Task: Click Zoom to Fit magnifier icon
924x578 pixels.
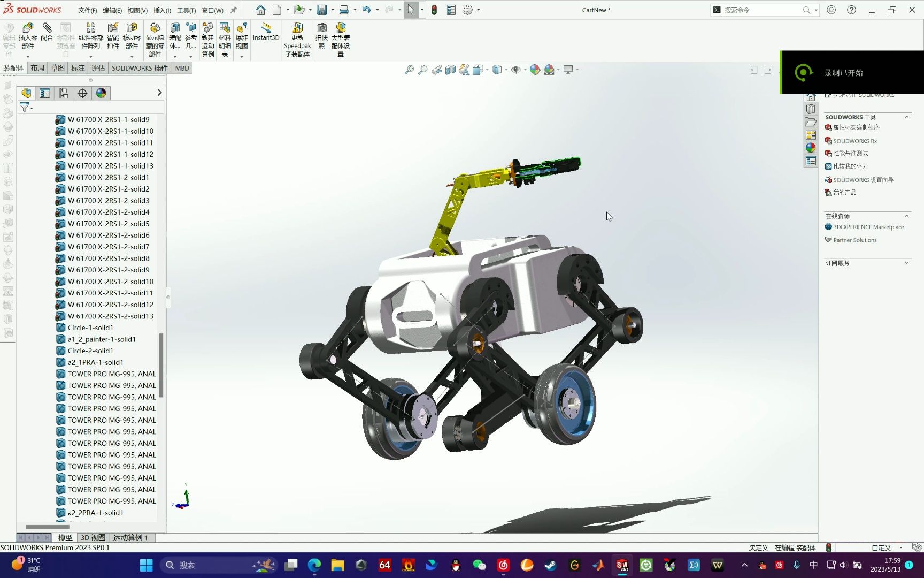Action: (409, 70)
